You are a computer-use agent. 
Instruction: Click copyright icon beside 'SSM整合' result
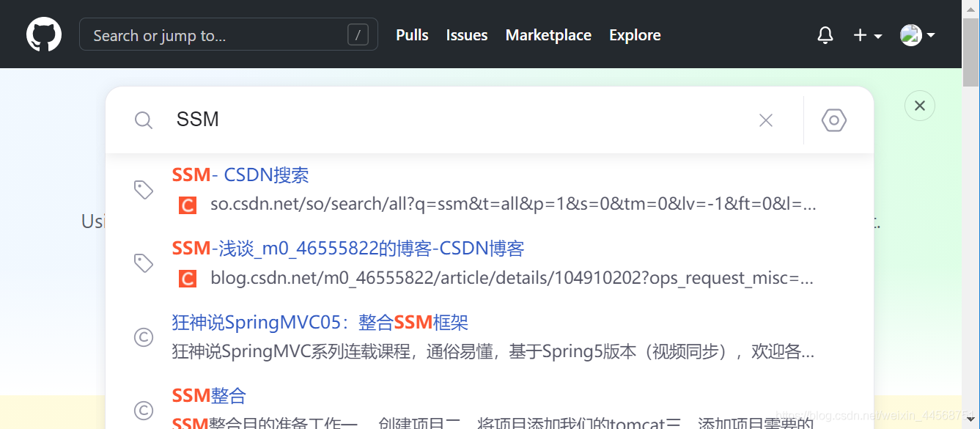[x=144, y=410]
